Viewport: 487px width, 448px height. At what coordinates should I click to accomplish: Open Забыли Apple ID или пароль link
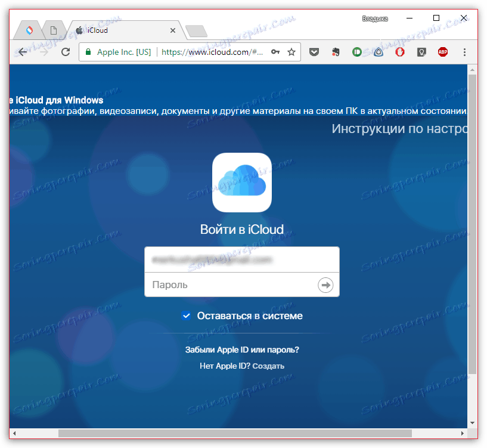[242, 350]
